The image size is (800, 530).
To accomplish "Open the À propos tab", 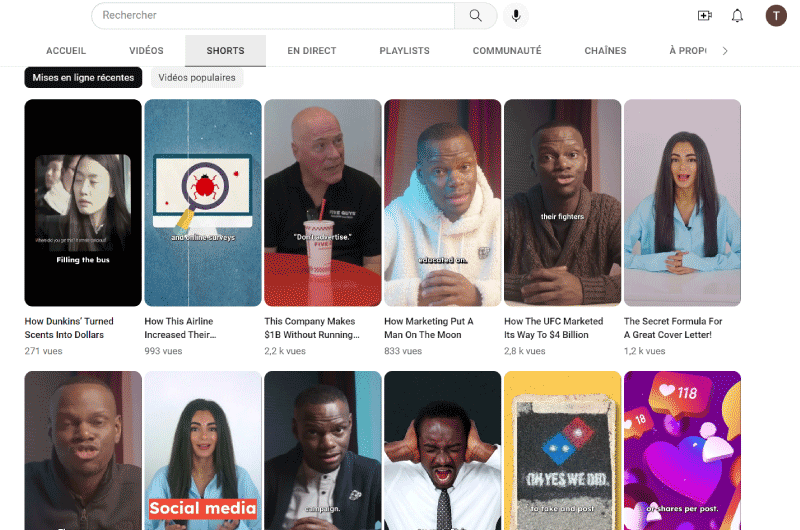I will [687, 51].
